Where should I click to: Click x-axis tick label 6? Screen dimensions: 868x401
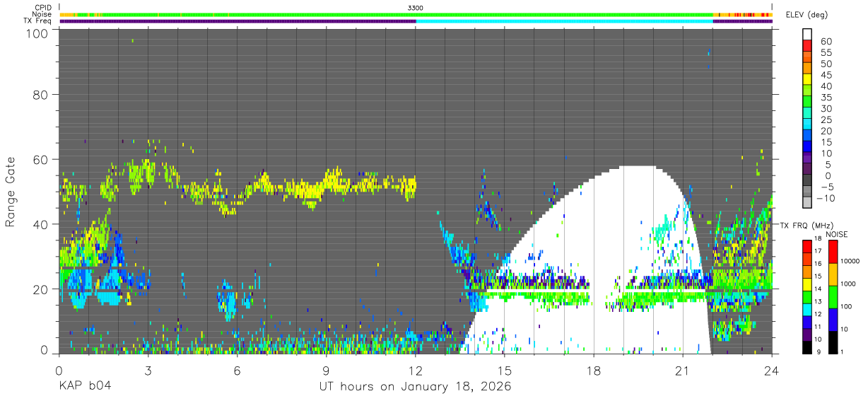[x=237, y=370]
